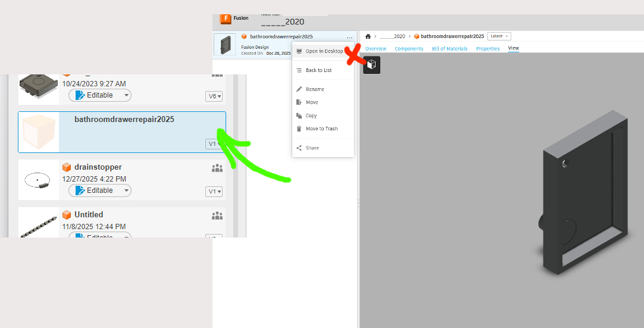Click the Share icon in context menu
Screen dimensions: 644x328
(x=299, y=148)
